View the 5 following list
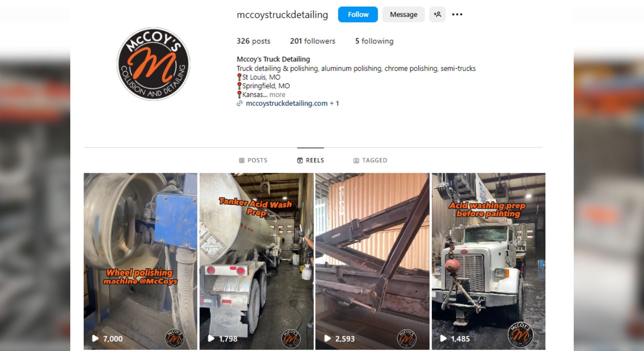This screenshot has width=644, height=351. click(x=374, y=41)
